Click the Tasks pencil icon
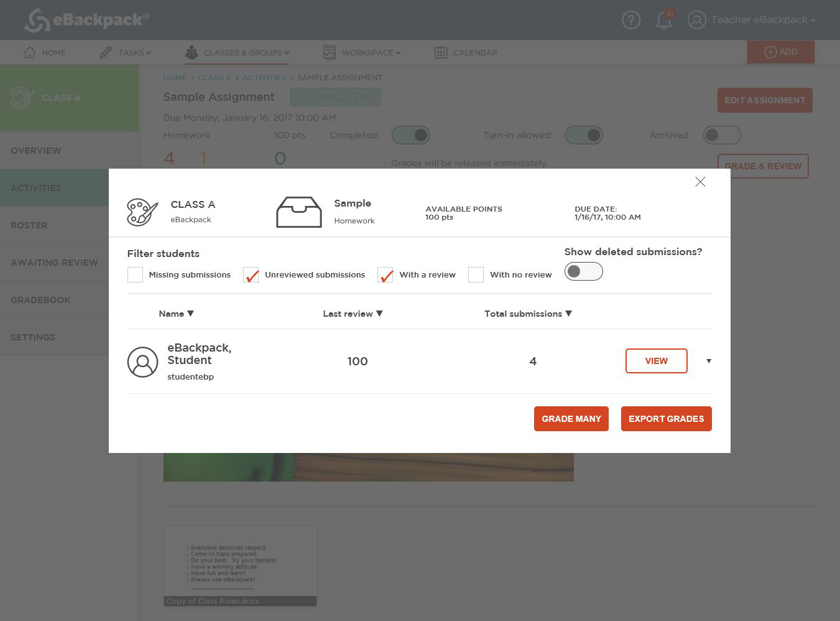840x621 pixels. (x=106, y=52)
